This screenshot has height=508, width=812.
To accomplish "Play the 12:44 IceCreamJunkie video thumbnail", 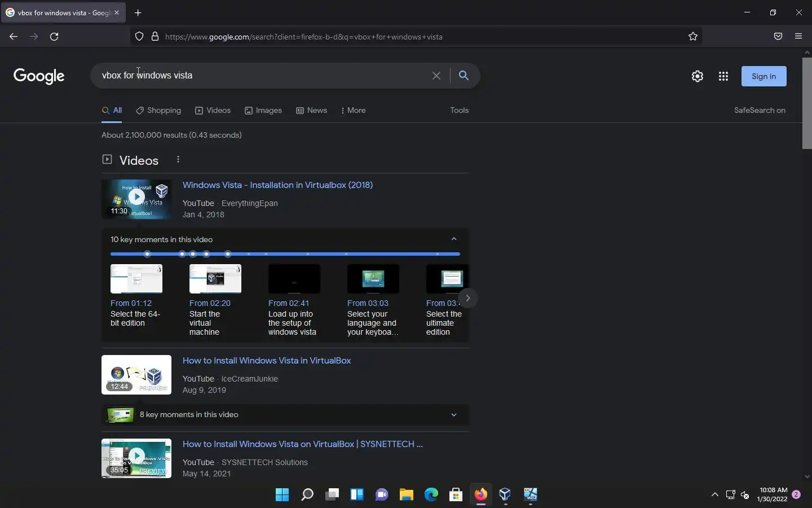I will pyautogui.click(x=136, y=375).
